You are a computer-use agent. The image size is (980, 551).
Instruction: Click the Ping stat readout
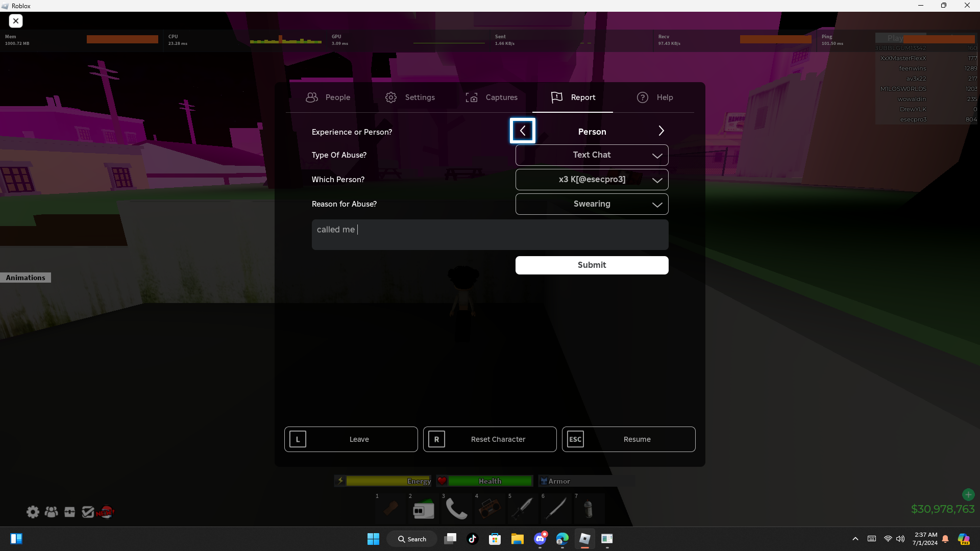(832, 40)
